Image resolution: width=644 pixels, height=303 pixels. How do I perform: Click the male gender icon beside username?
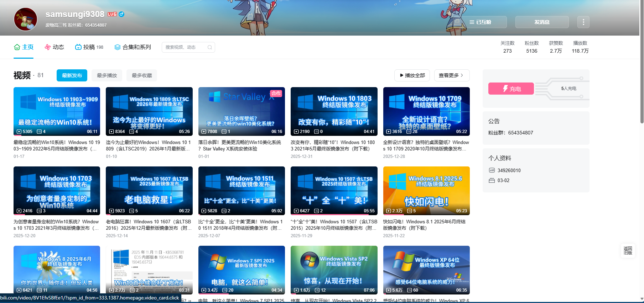click(x=121, y=14)
